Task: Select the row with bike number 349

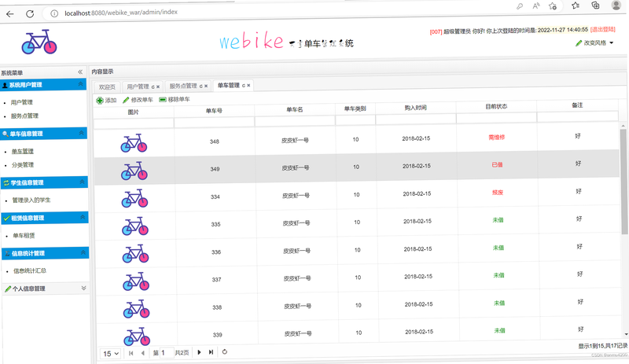Action: click(357, 167)
